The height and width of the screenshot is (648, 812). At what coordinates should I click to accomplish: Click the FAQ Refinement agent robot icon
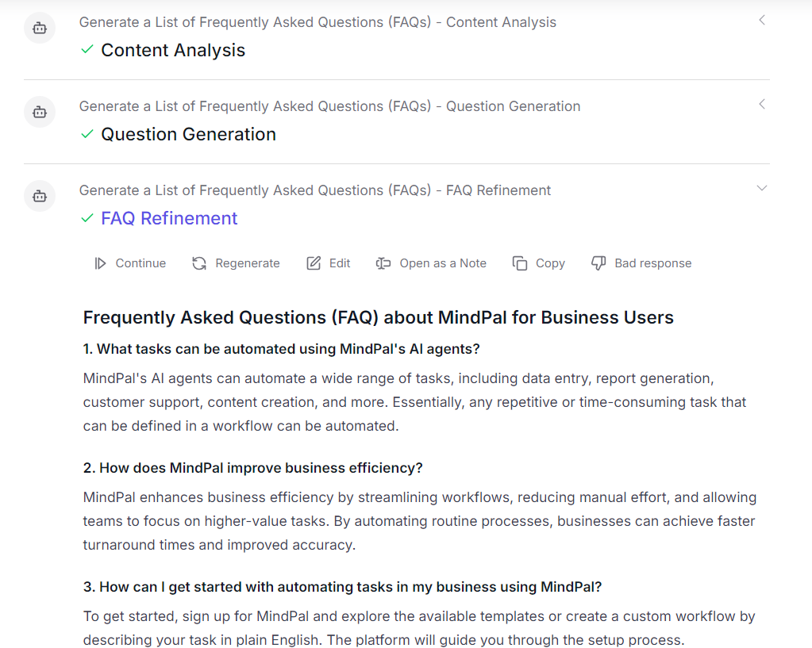pos(40,196)
